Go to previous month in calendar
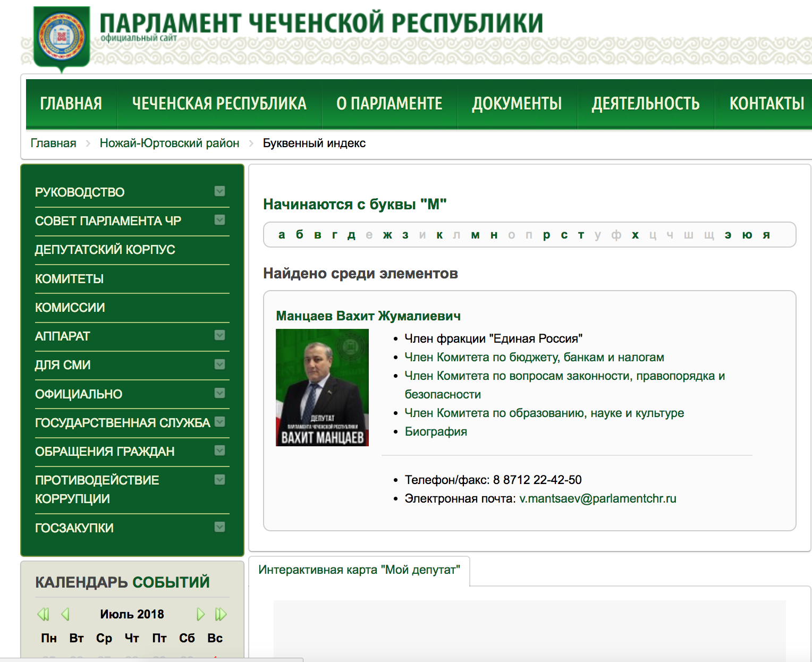The image size is (812, 662). pos(65,614)
